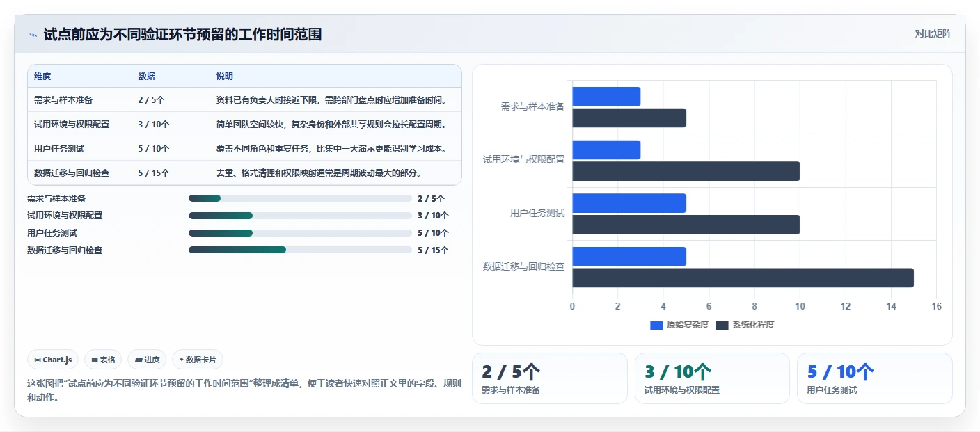980x432 pixels.
Task: Open the 2 / 5个 需求与样本准备 data card
Action: point(550,378)
